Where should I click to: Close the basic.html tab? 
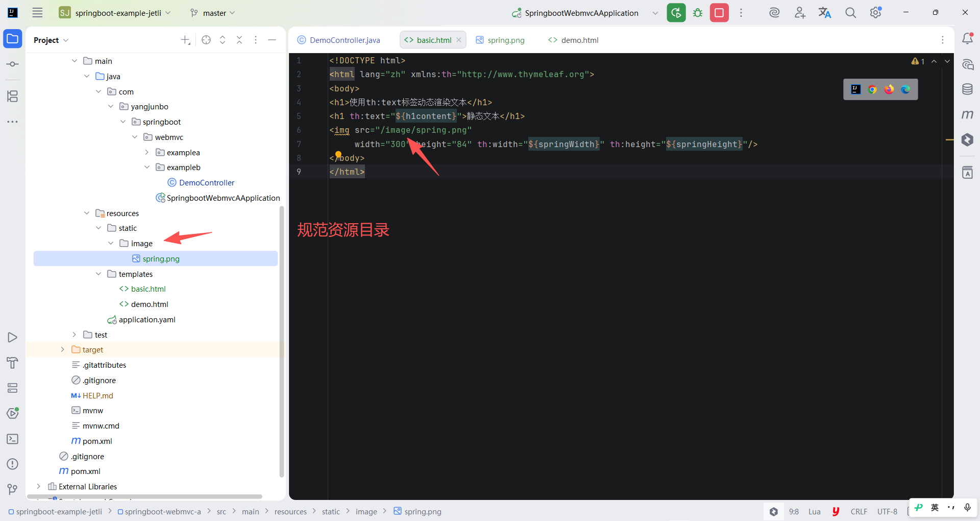[459, 40]
